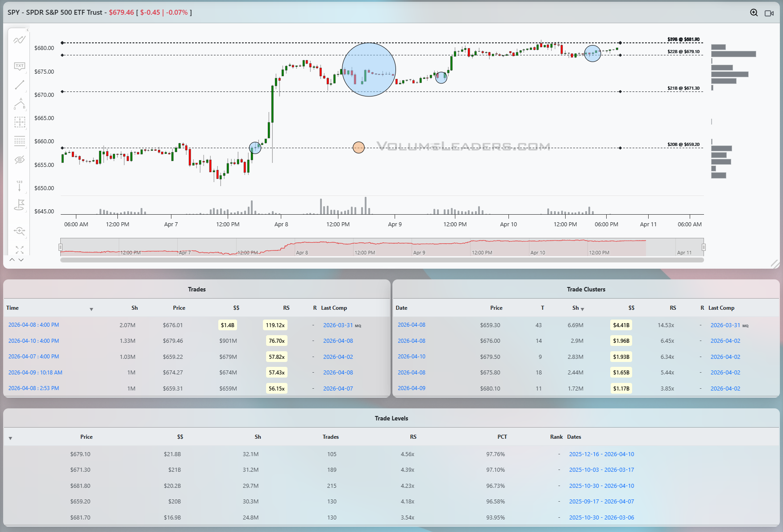Open trade 2026-04-08 : 4:00 PM
Screen dimensions: 783x532
(33, 325)
